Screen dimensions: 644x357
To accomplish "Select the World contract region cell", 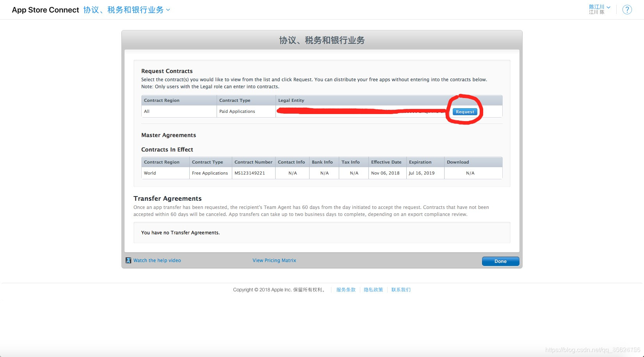I will click(x=165, y=173).
